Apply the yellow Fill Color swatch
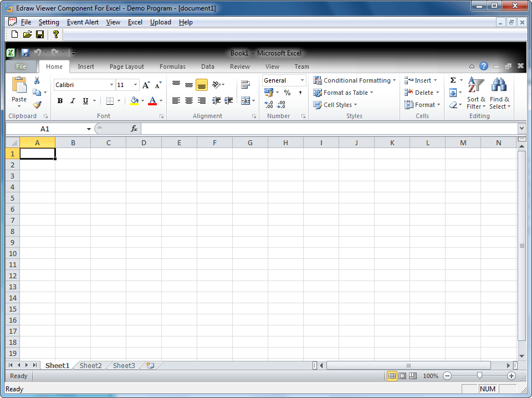This screenshot has height=398, width=532. (134, 100)
